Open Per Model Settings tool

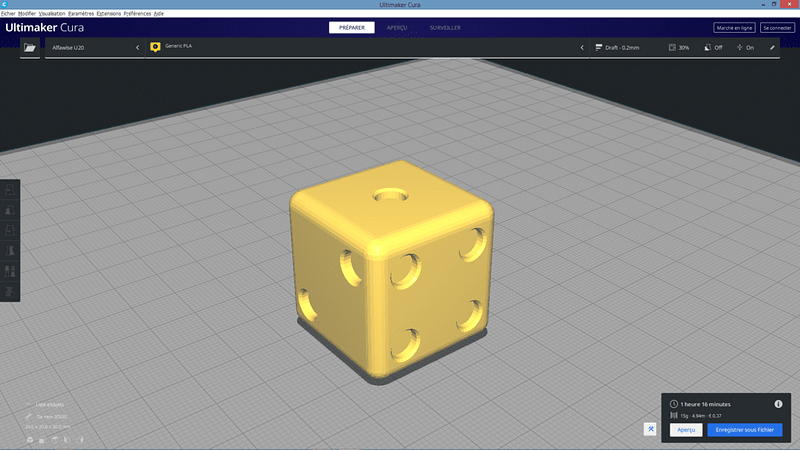[10, 271]
